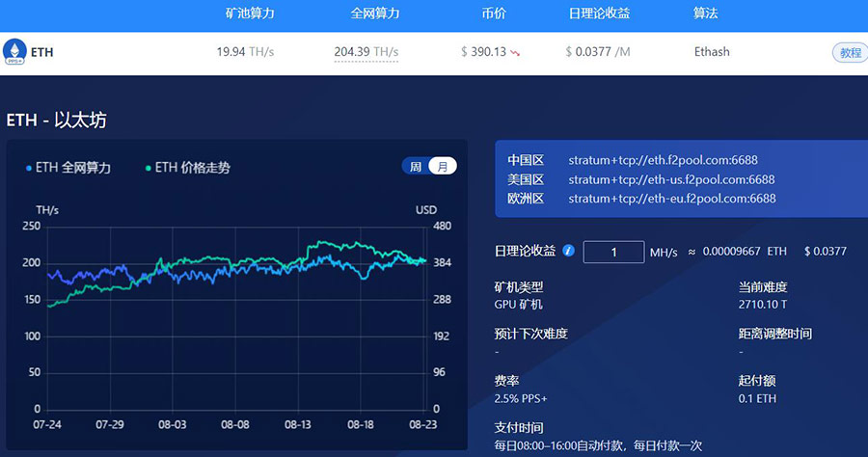Viewport: 868px width, 457px height.
Task: Click the ETH coin name in row
Action: pos(42,53)
